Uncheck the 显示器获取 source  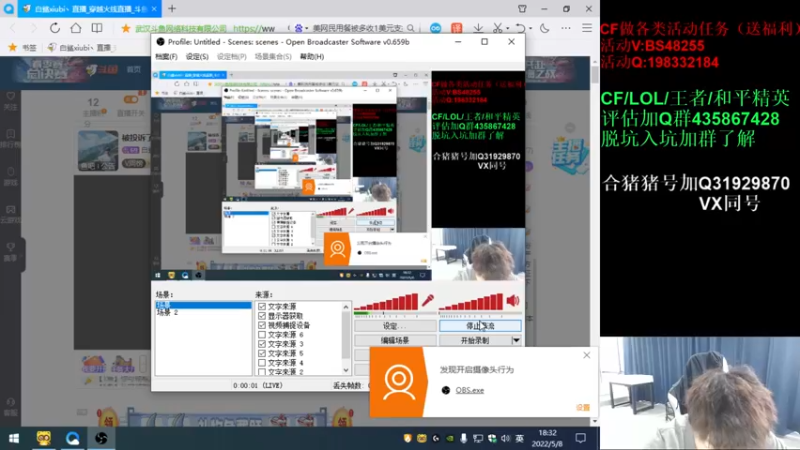click(262, 316)
